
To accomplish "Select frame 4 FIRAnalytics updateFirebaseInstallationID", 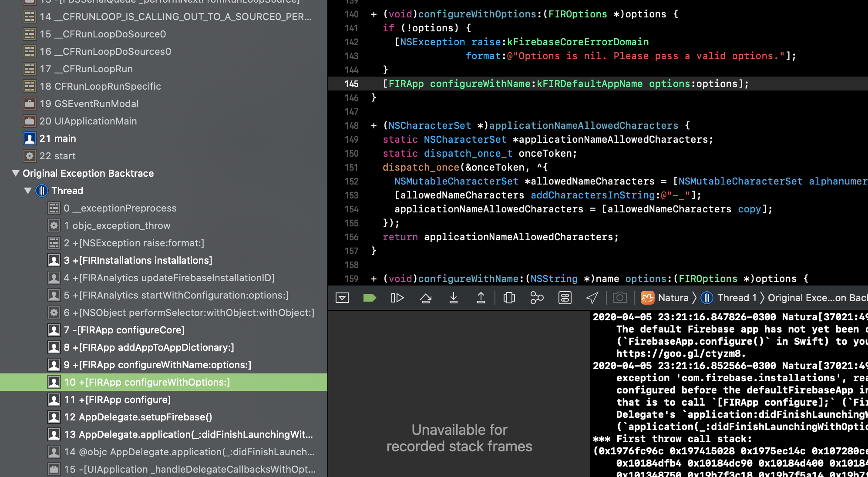I will click(x=164, y=278).
